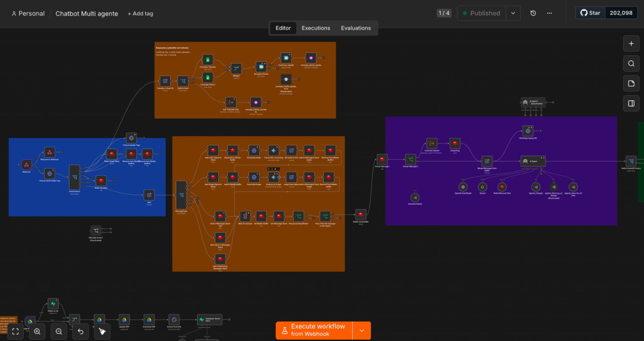Click the + Add tag link
This screenshot has width=644, height=341.
(140, 14)
